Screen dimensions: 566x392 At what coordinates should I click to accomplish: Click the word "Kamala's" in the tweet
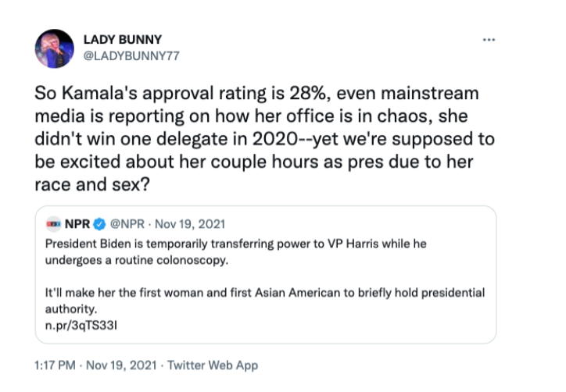[99, 94]
